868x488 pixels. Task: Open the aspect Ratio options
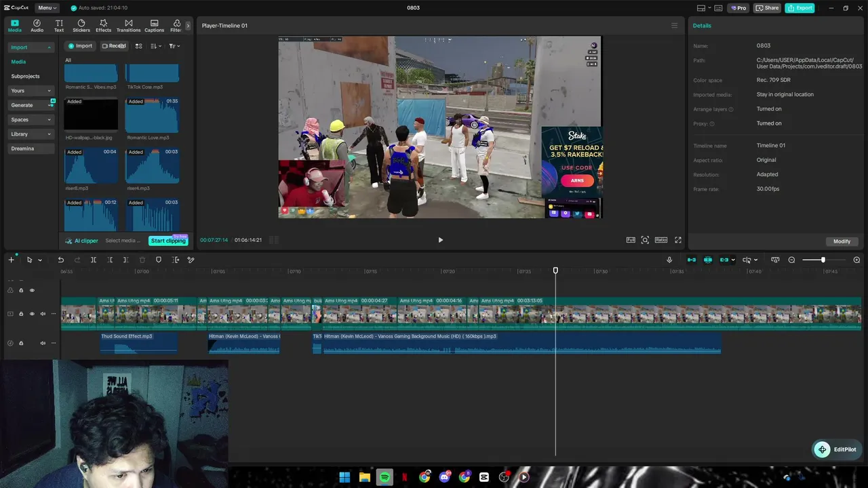click(x=660, y=240)
